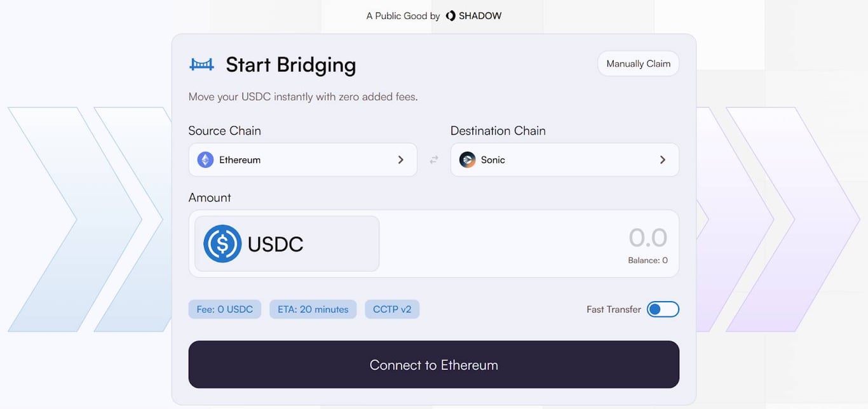
Task: Click the SHADOW brand name link
Action: 480,16
